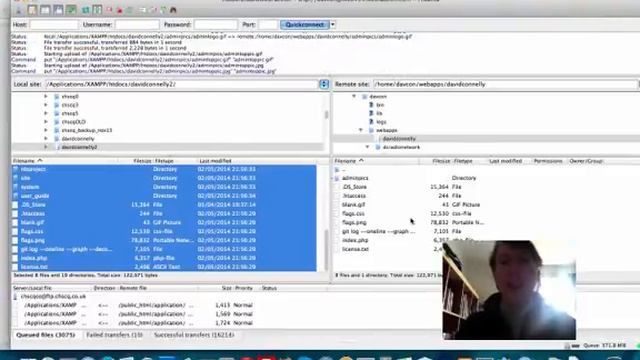Select davidconnelly in the remote tree
This screenshot has height=360, width=640.
coord(399,139)
